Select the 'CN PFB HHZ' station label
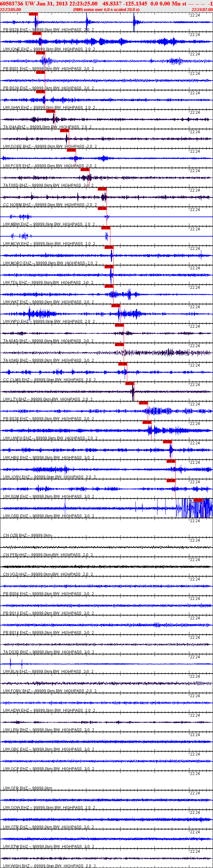213x868 pixels. [x=15, y=555]
